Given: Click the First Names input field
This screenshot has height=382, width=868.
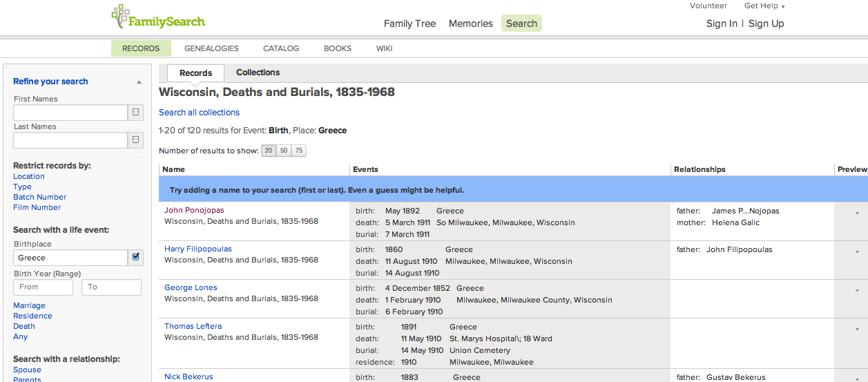Looking at the screenshot, I should [x=70, y=113].
